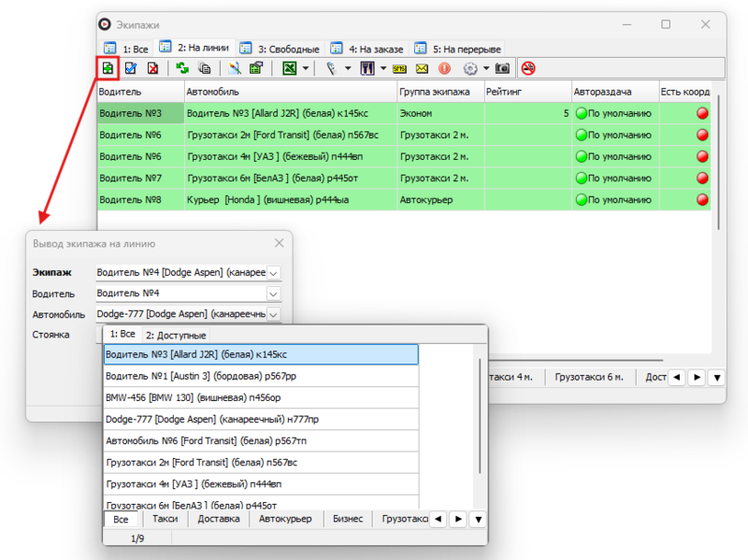Select 'Автомобиль №6 [Ford Transit]' list item

pos(261,440)
